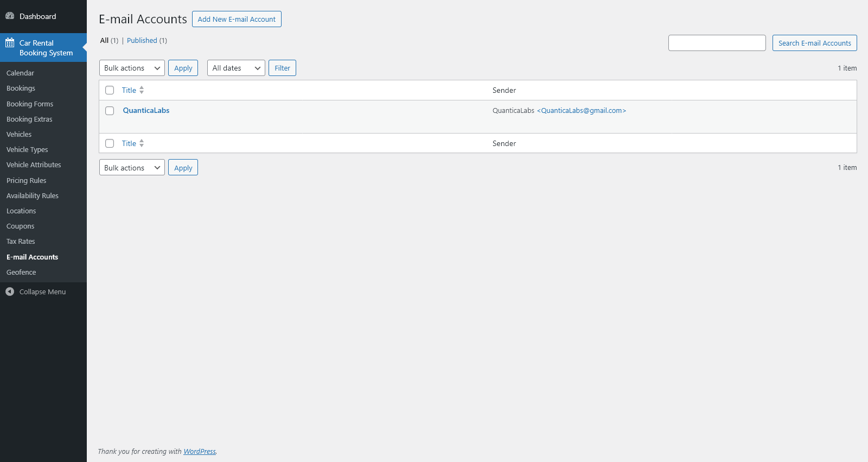Click the top '1 item' count text
This screenshot has height=462, width=868.
coord(847,68)
